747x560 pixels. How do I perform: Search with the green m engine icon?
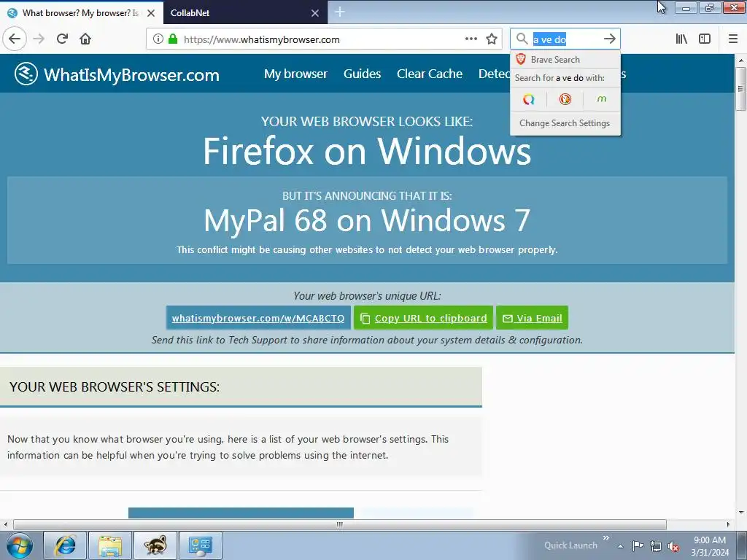(x=602, y=99)
